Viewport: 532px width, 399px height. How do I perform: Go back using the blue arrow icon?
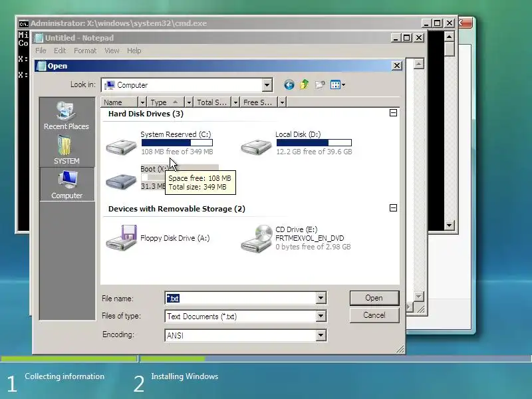click(289, 85)
